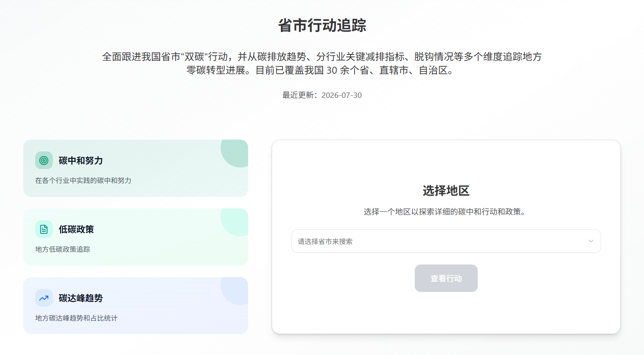Click the 选择地区 panel heading
644x355 pixels.
[446, 191]
